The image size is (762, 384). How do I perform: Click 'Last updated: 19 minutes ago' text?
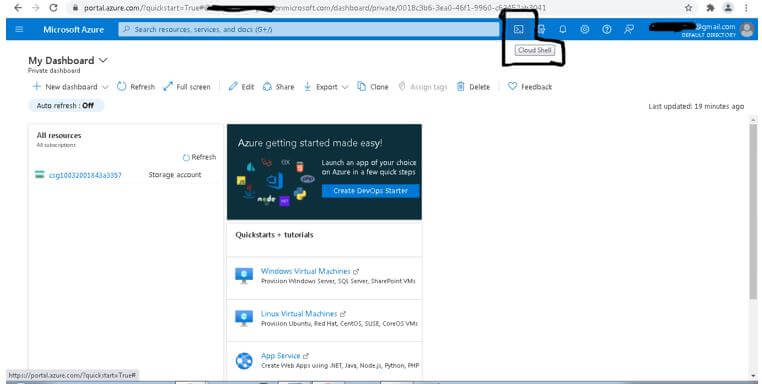pyautogui.click(x=696, y=106)
